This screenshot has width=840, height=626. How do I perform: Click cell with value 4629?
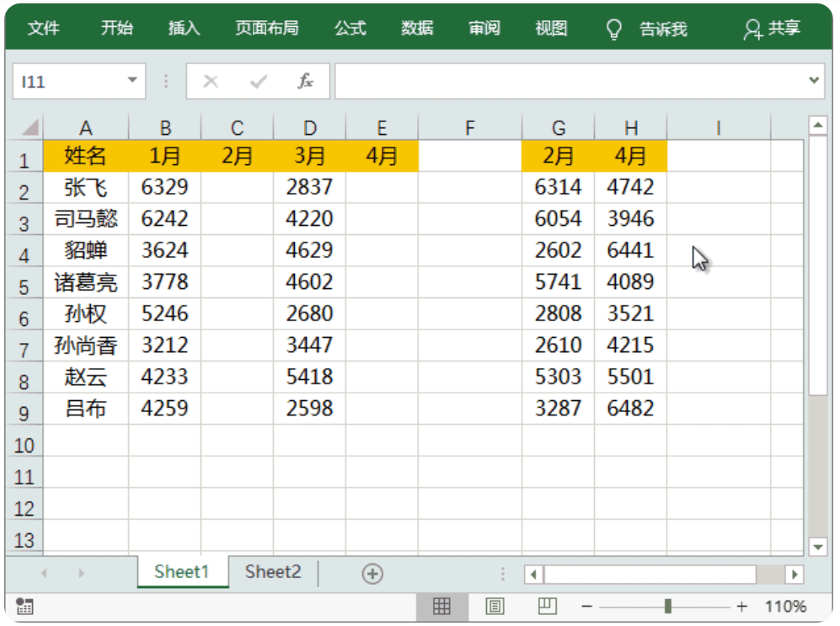click(x=310, y=250)
